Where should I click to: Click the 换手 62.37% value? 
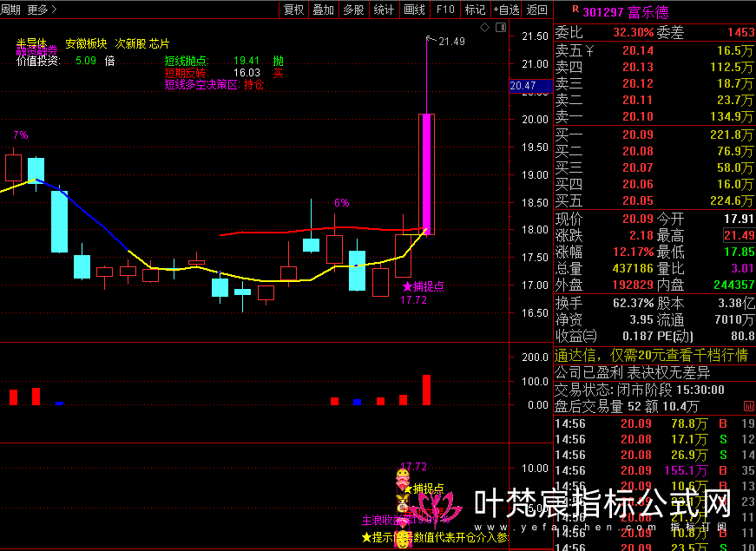[633, 303]
